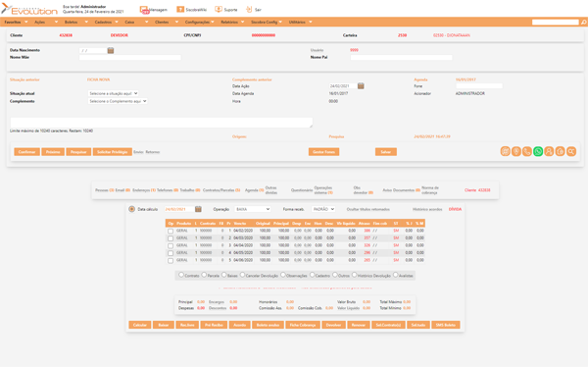The width and height of the screenshot is (588, 367).
Task: Open the Data Ação calendar icon
Action: coord(361,86)
